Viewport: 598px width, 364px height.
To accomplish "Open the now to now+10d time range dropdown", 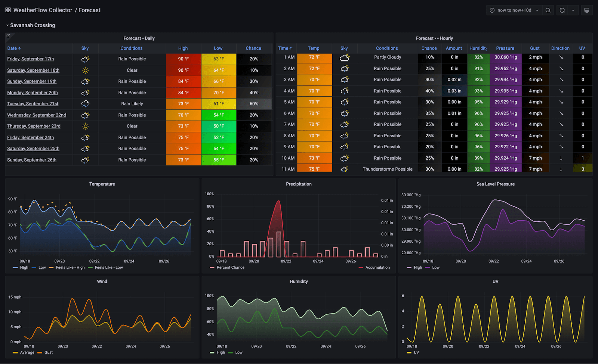I will tap(515, 10).
